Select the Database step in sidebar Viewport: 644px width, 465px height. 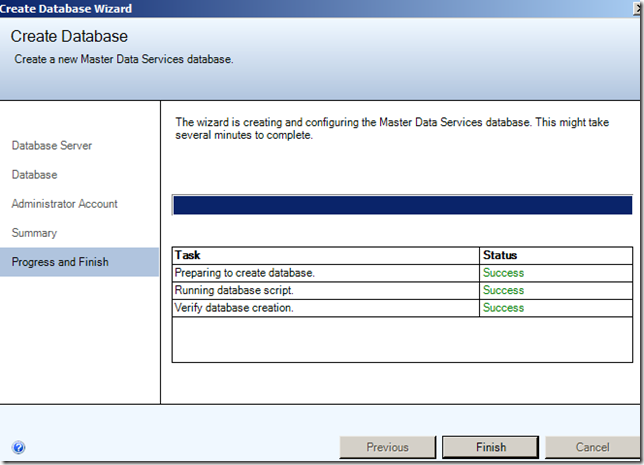(34, 175)
